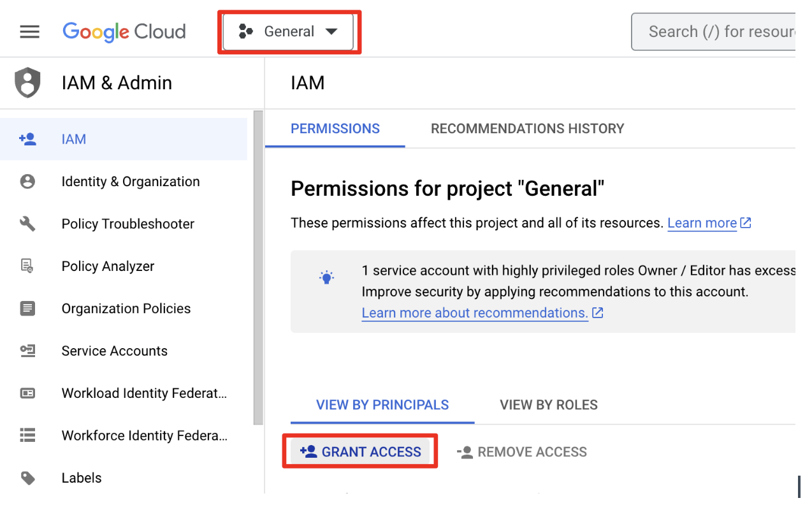Click the Workload Identity Federation icon

[27, 393]
